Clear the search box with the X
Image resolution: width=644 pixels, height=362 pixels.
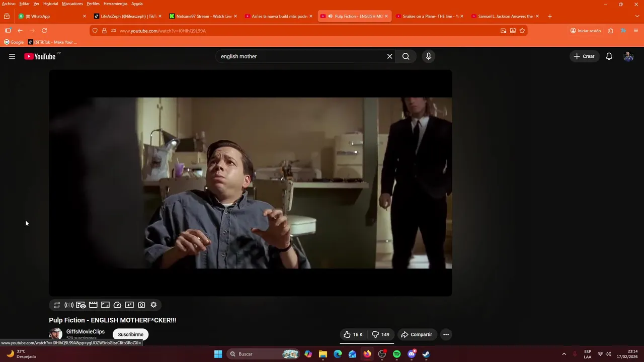pos(389,56)
